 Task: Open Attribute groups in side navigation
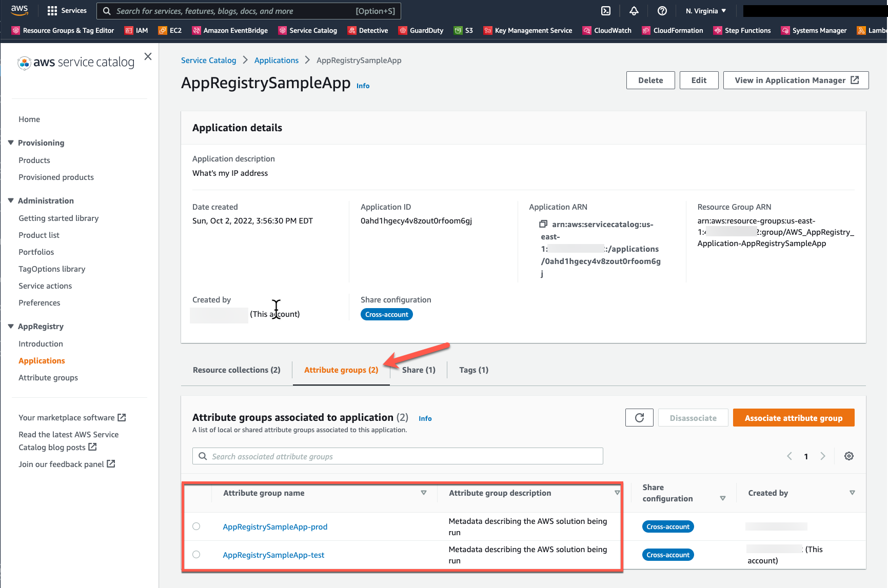click(x=48, y=377)
